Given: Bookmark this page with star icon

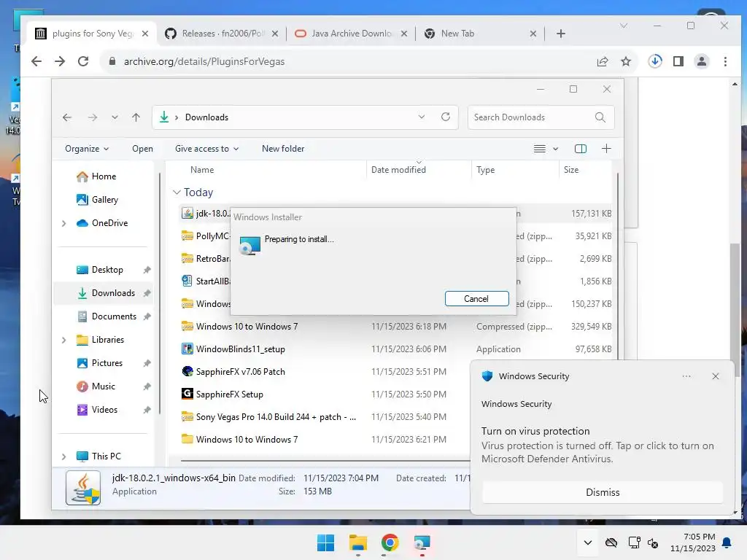Looking at the screenshot, I should (x=625, y=61).
